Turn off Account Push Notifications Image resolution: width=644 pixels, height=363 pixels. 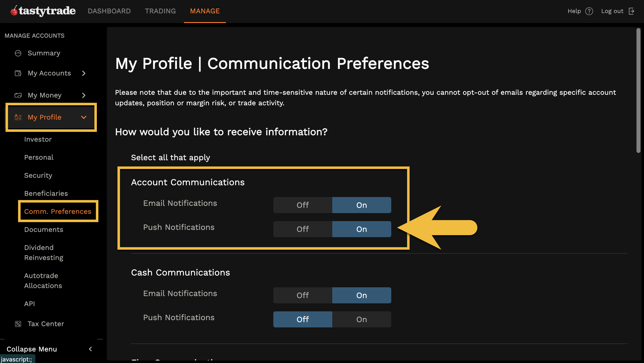302,229
